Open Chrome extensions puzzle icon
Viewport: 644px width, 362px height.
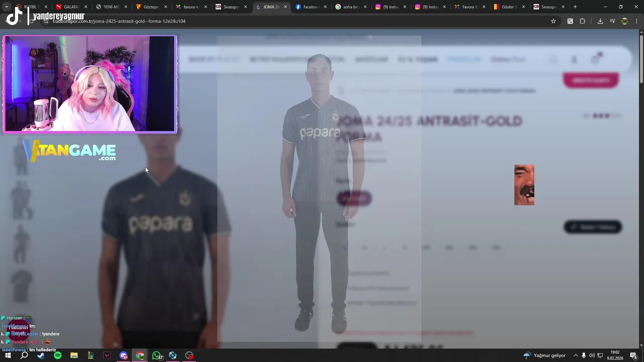[x=583, y=21]
